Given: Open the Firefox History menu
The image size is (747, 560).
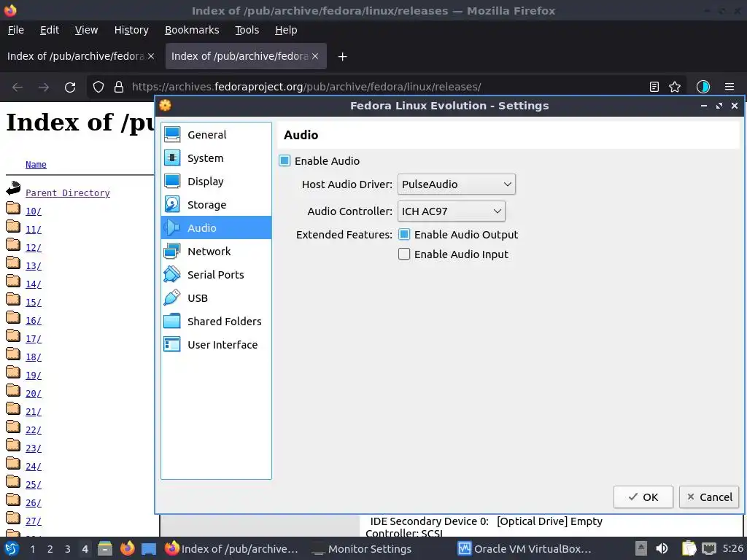Looking at the screenshot, I should (x=131, y=30).
